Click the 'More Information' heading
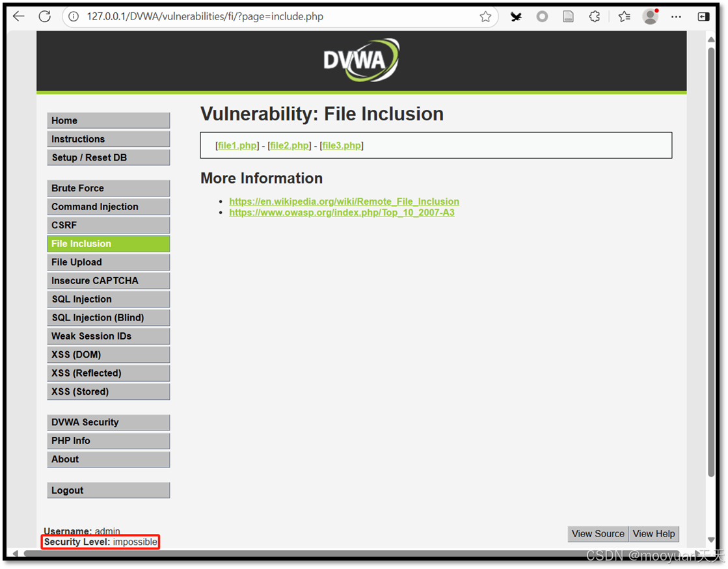The image size is (728, 569). [x=262, y=179]
